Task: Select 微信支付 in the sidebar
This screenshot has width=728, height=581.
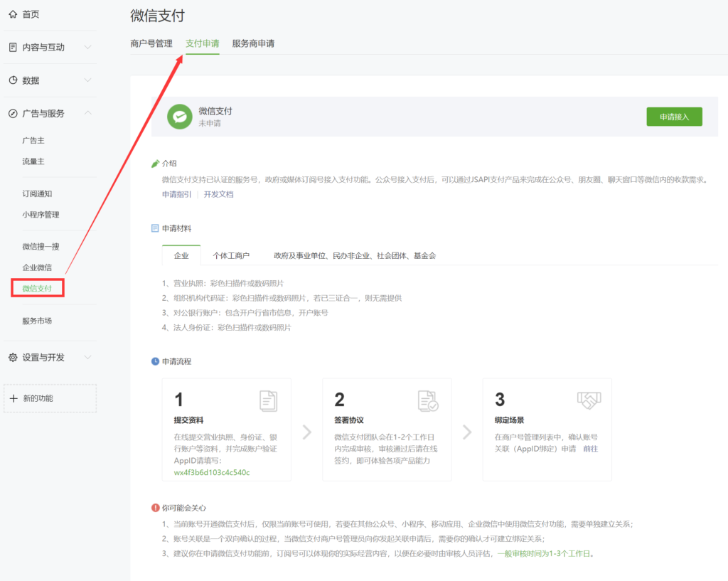Action: [x=37, y=289]
